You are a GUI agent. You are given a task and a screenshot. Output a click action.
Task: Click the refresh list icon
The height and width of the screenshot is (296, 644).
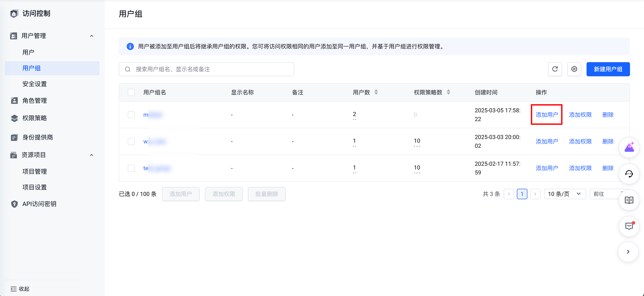pyautogui.click(x=555, y=69)
